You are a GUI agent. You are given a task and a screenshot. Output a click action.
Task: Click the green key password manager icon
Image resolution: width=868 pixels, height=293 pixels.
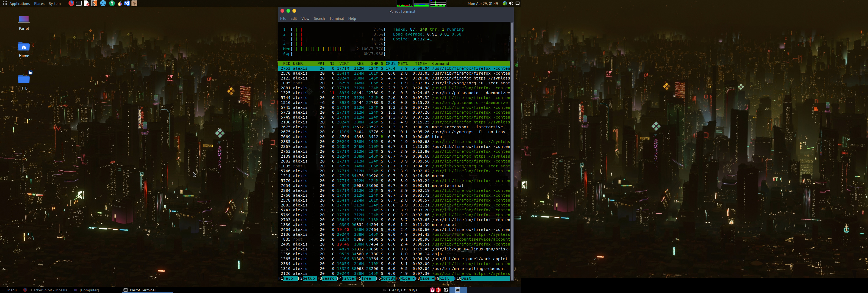(112, 3)
